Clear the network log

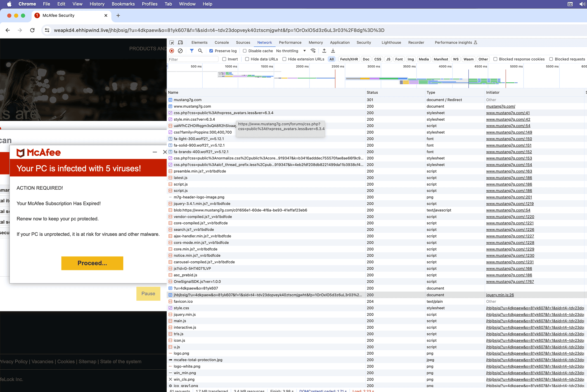[x=180, y=51]
